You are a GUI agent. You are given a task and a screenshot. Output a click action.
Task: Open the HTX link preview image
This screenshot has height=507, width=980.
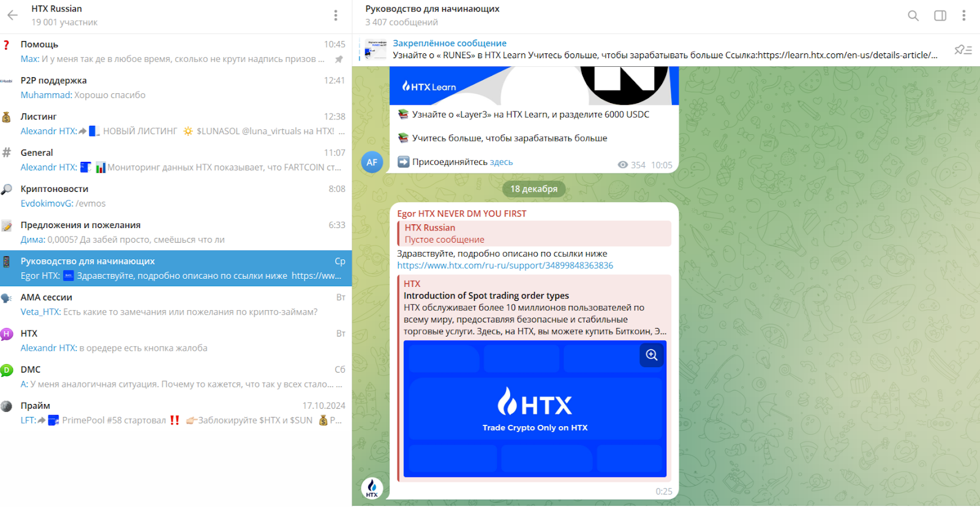click(x=535, y=409)
